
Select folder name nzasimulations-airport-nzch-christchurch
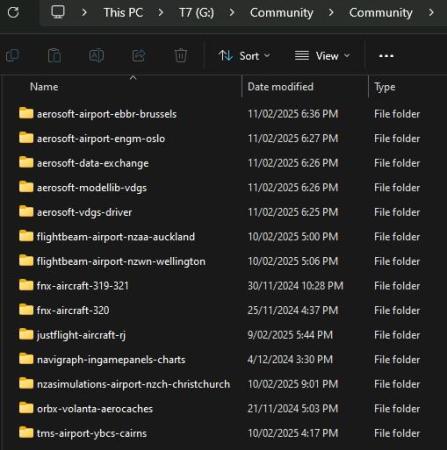point(133,384)
